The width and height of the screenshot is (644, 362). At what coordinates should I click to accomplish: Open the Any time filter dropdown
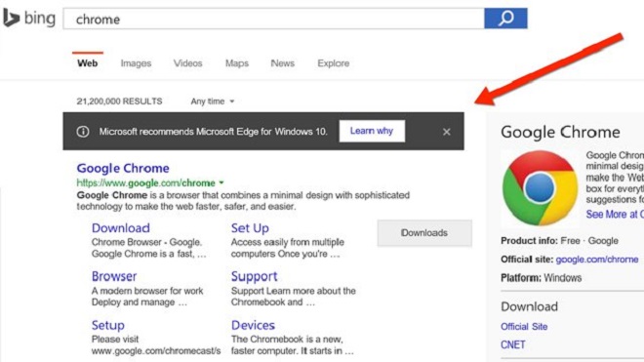tap(213, 101)
